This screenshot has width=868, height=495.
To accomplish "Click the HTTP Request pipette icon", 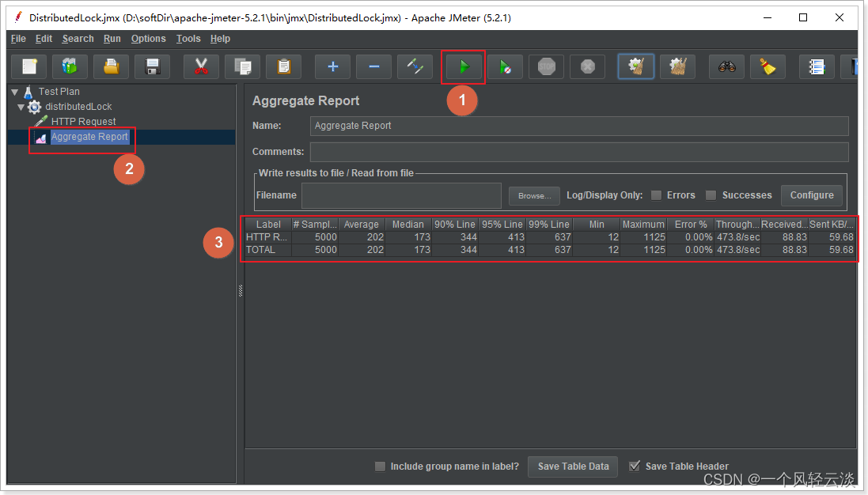I will (41, 121).
